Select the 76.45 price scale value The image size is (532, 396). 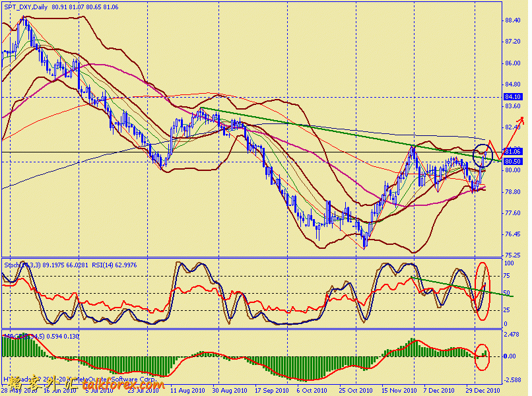pos(512,234)
